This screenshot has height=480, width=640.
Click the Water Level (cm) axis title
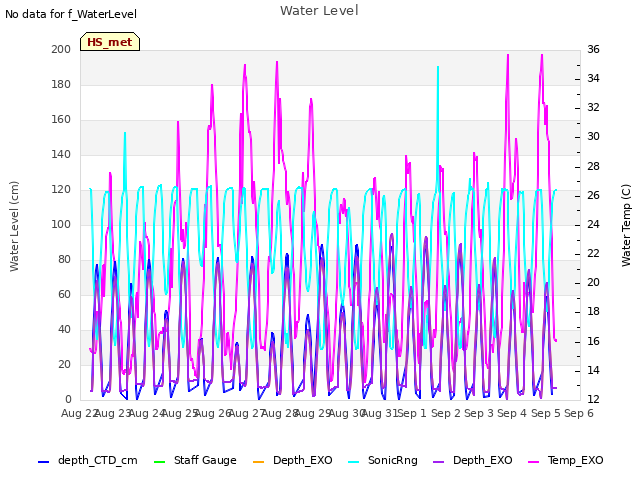(14, 227)
